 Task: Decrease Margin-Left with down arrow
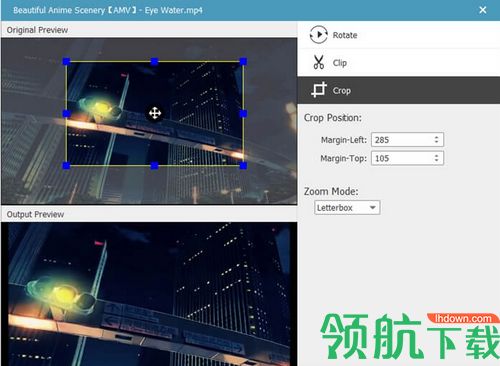[436, 142]
